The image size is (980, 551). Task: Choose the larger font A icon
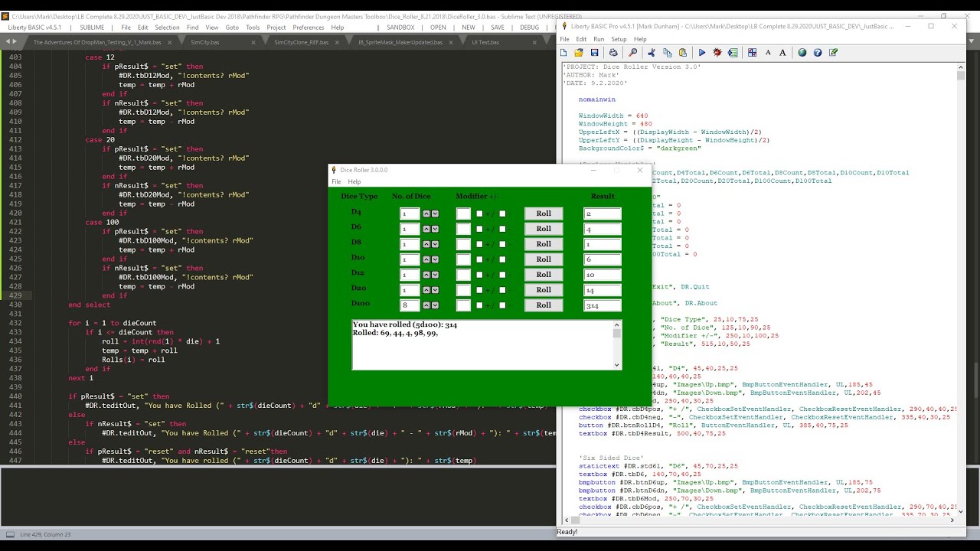pyautogui.click(x=782, y=53)
